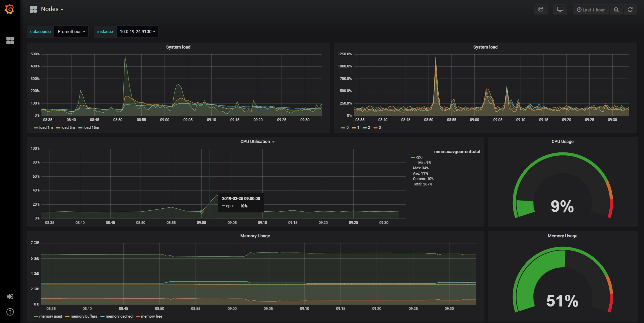Click the Avg: 11% legend value
Screen dimensions: 644x323
pos(420,173)
